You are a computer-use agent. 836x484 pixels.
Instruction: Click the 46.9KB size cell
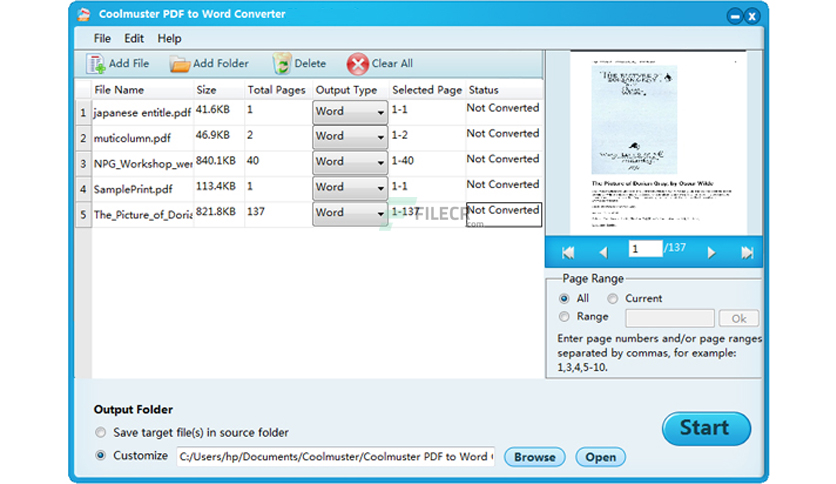tap(213, 135)
